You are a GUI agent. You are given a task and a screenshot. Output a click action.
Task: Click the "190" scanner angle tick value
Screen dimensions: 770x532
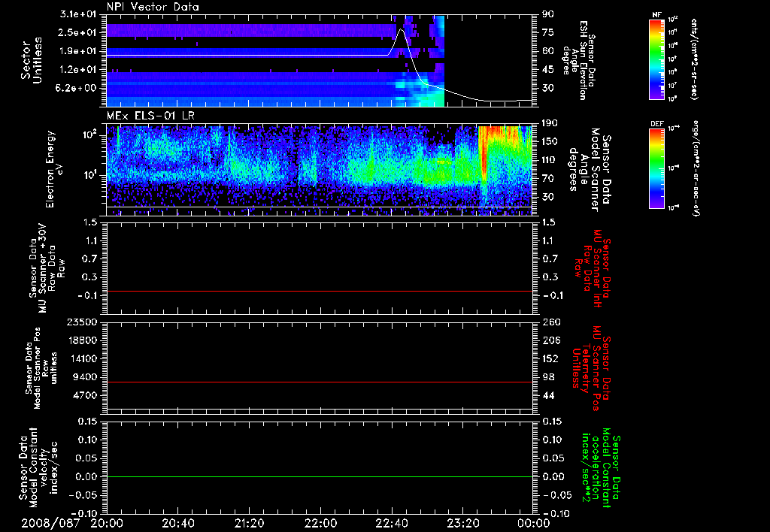click(x=550, y=123)
